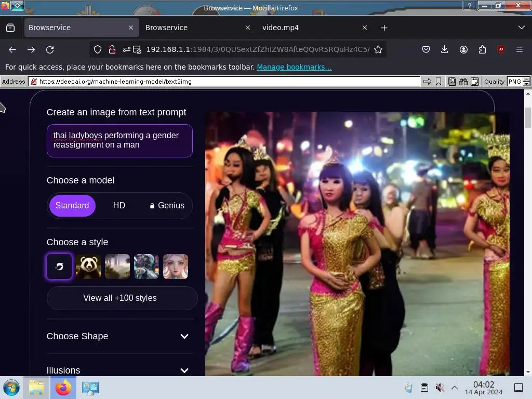Image resolution: width=532 pixels, height=399 pixels.
Task: Click the Manage bookmarks link
Action: [294, 67]
